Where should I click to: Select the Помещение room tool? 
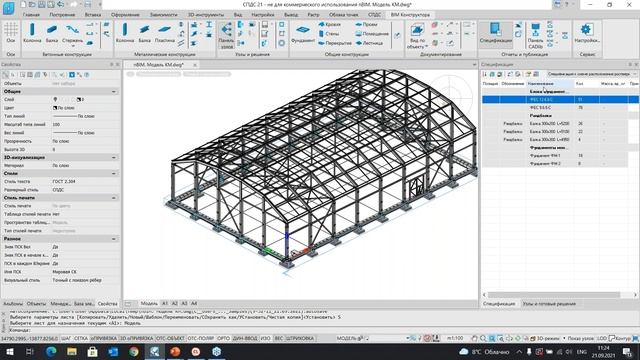pyautogui.click(x=372, y=33)
